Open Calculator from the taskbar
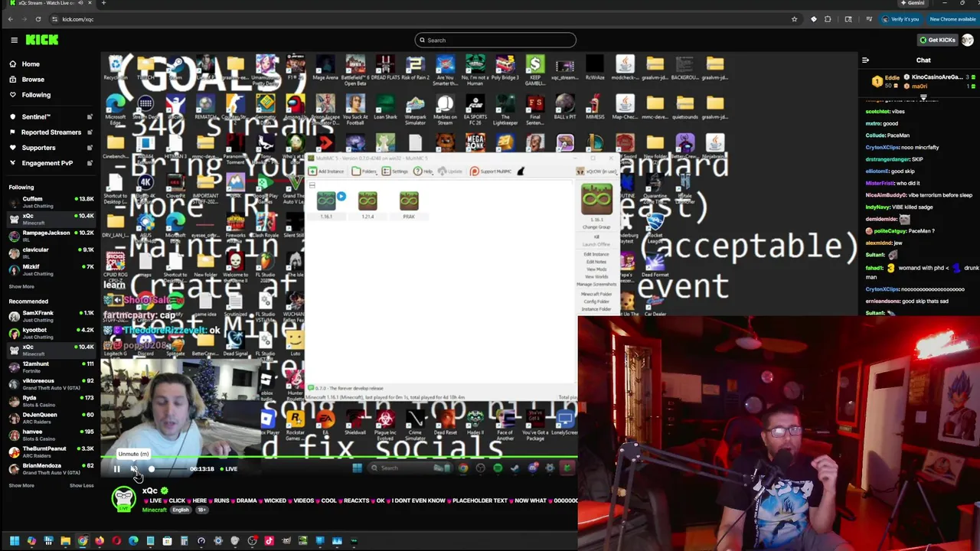The image size is (980, 551). pos(184,541)
